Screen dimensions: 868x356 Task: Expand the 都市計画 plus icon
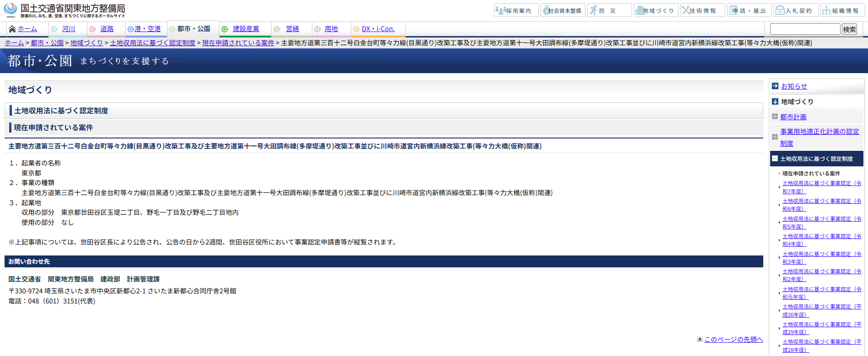pos(775,117)
